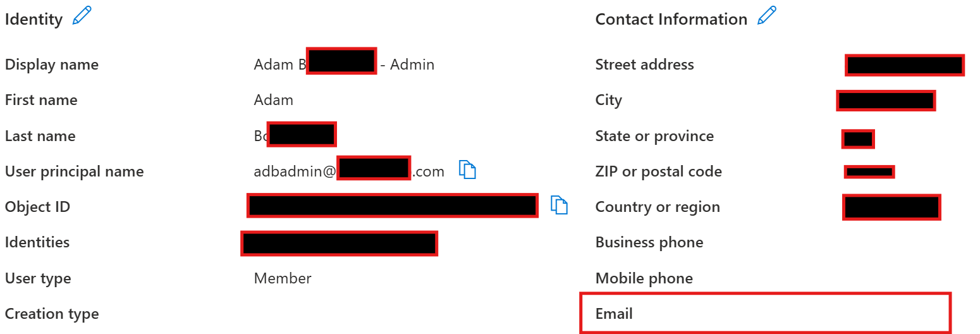The height and width of the screenshot is (334, 980).
Task: Copy the User principal name
Action: (467, 170)
